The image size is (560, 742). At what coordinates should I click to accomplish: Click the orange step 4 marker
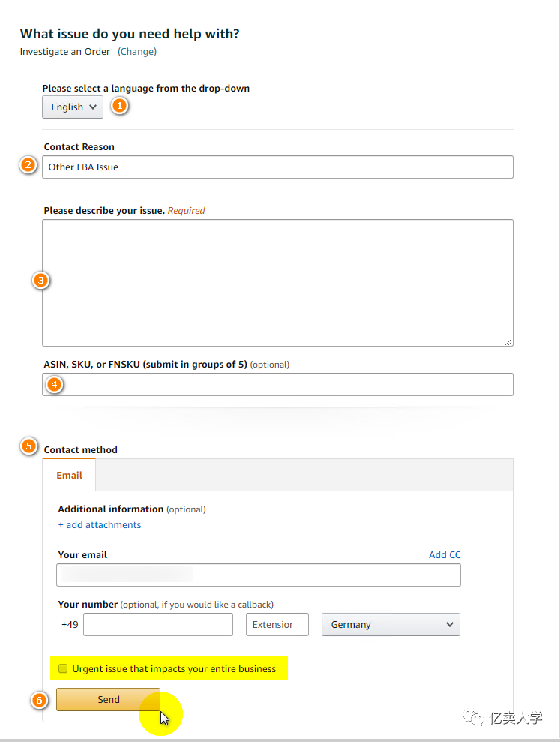point(55,384)
